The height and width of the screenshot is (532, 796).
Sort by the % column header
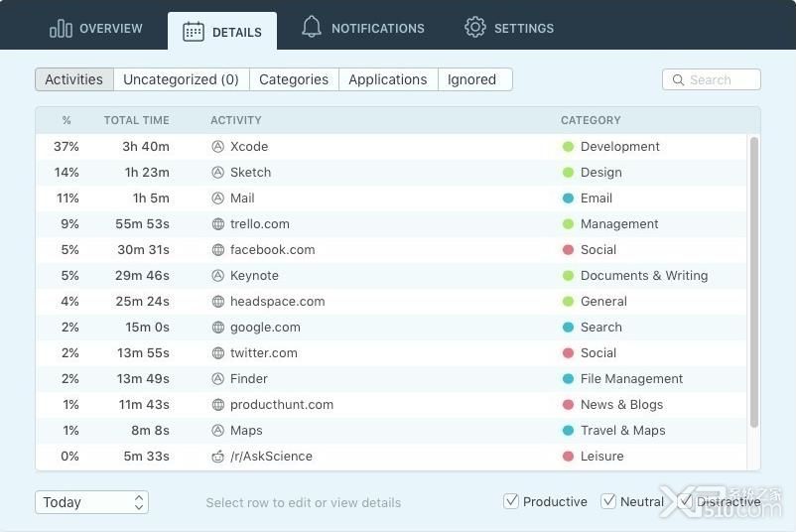click(66, 120)
